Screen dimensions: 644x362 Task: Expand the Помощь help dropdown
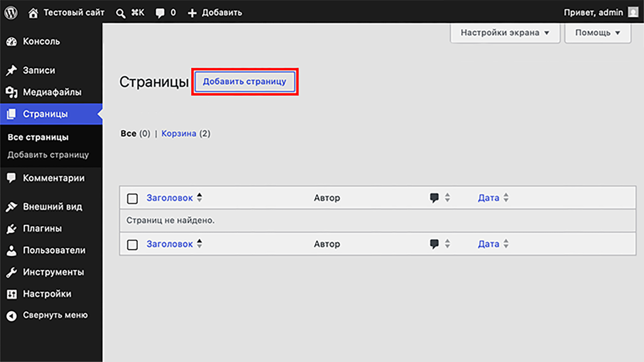coord(598,33)
